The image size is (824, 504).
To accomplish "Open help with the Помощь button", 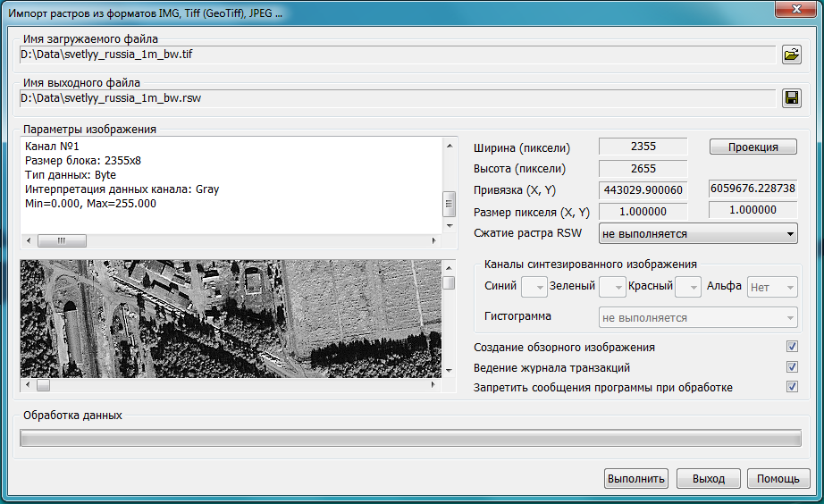I will coord(778,478).
